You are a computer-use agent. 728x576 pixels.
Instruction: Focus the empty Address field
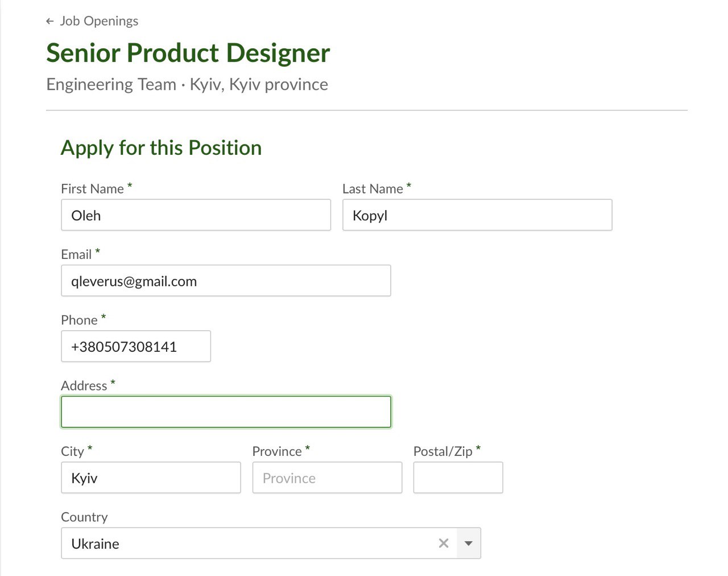pyautogui.click(x=226, y=412)
